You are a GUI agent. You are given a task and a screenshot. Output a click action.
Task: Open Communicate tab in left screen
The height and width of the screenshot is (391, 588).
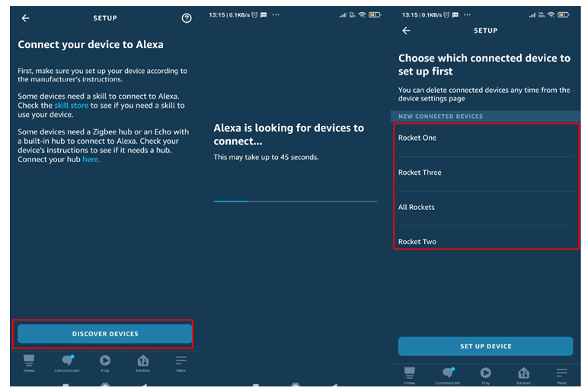point(67,364)
